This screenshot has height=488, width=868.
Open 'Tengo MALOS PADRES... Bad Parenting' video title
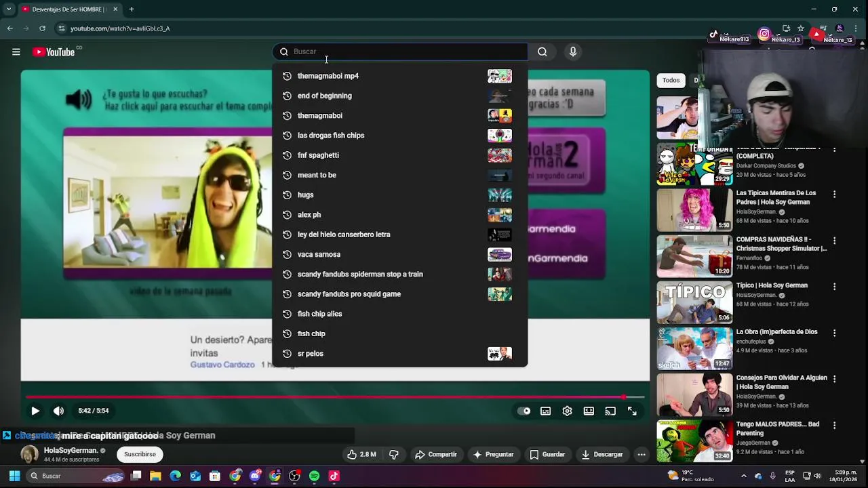coord(778,428)
